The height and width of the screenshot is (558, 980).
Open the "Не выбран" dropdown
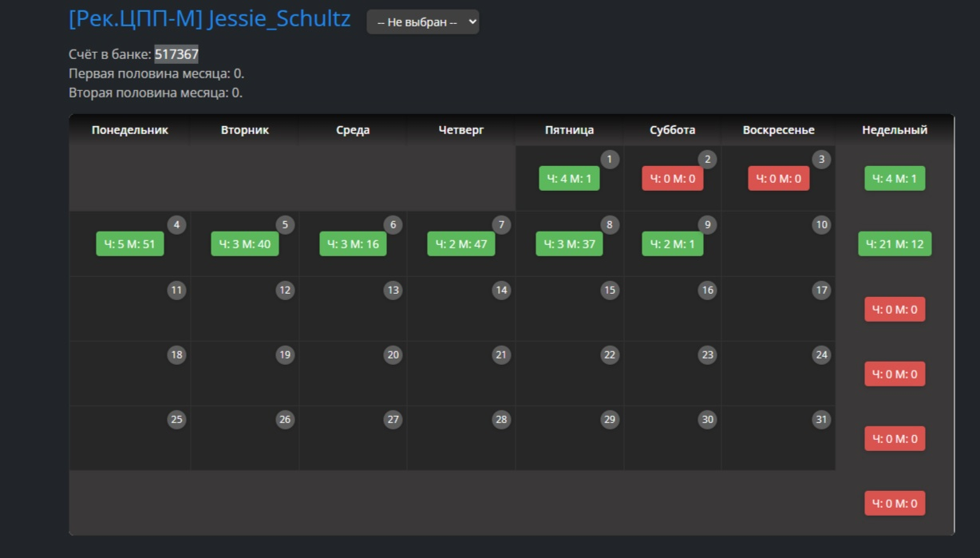pyautogui.click(x=423, y=22)
